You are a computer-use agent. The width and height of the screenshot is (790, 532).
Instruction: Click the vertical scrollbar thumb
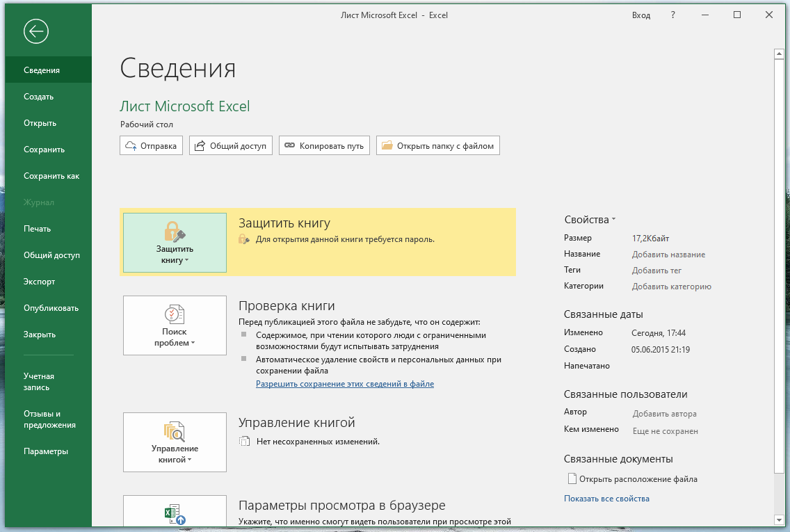click(x=779, y=266)
